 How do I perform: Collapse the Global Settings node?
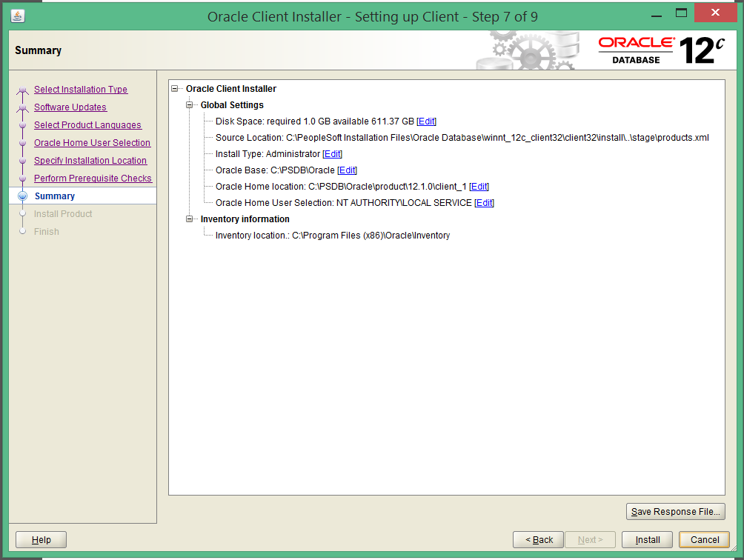pyautogui.click(x=189, y=104)
